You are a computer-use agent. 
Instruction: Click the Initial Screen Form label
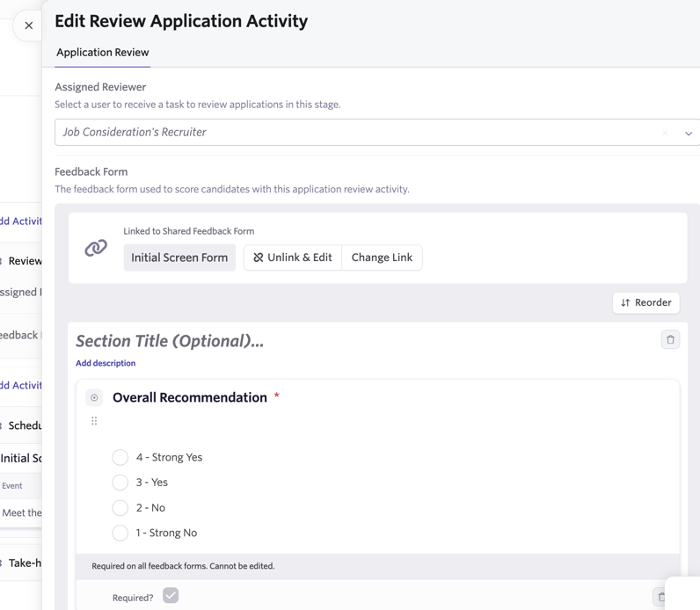tap(179, 258)
